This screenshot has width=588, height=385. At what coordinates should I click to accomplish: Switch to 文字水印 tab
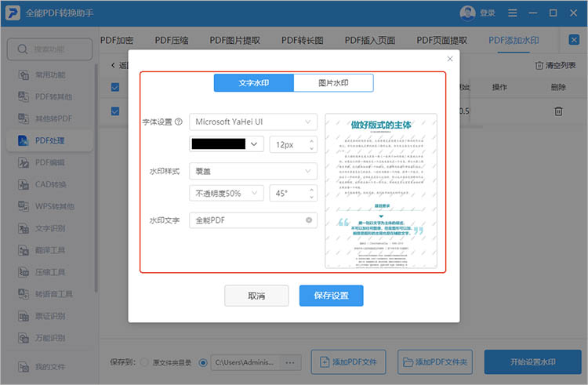[254, 83]
